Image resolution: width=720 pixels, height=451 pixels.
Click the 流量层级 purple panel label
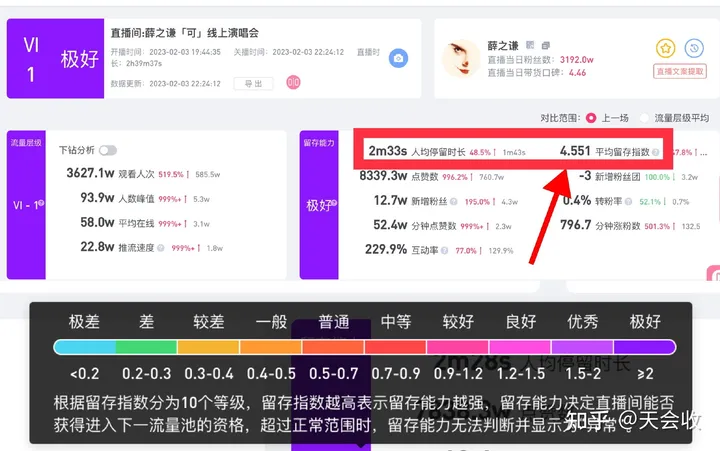point(25,144)
